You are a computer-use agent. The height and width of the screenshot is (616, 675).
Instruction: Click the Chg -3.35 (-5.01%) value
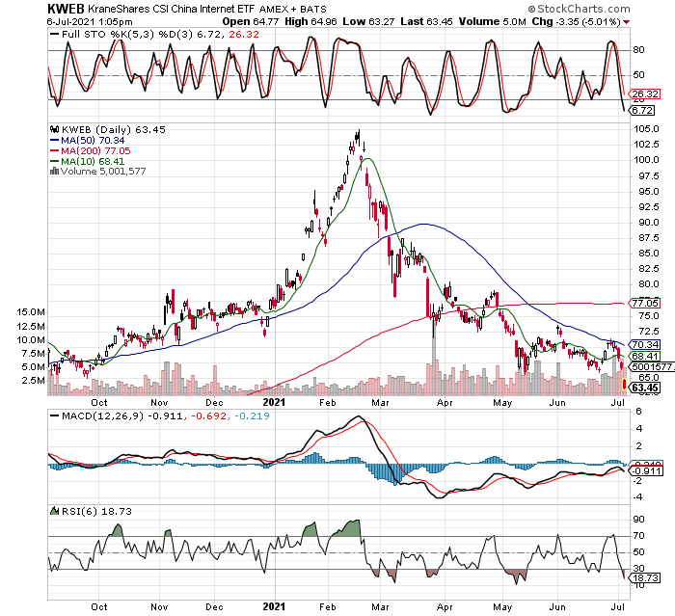pyautogui.click(x=577, y=21)
